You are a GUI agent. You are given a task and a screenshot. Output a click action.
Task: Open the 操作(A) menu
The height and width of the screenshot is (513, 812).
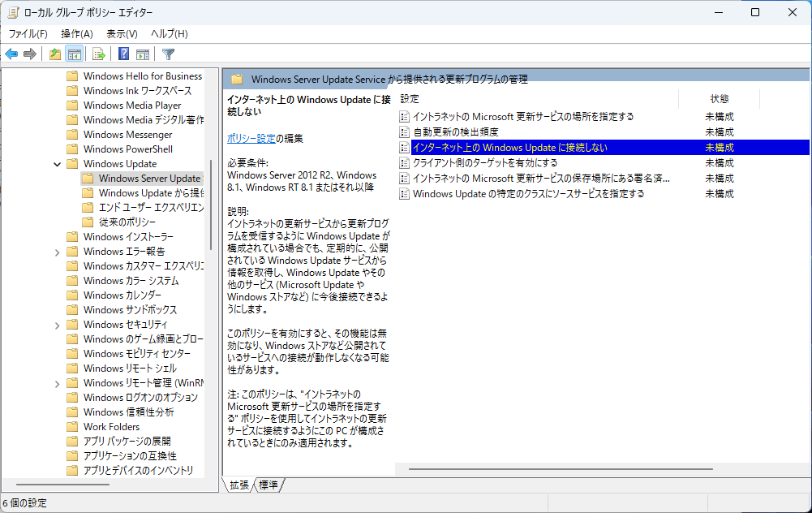coord(77,34)
